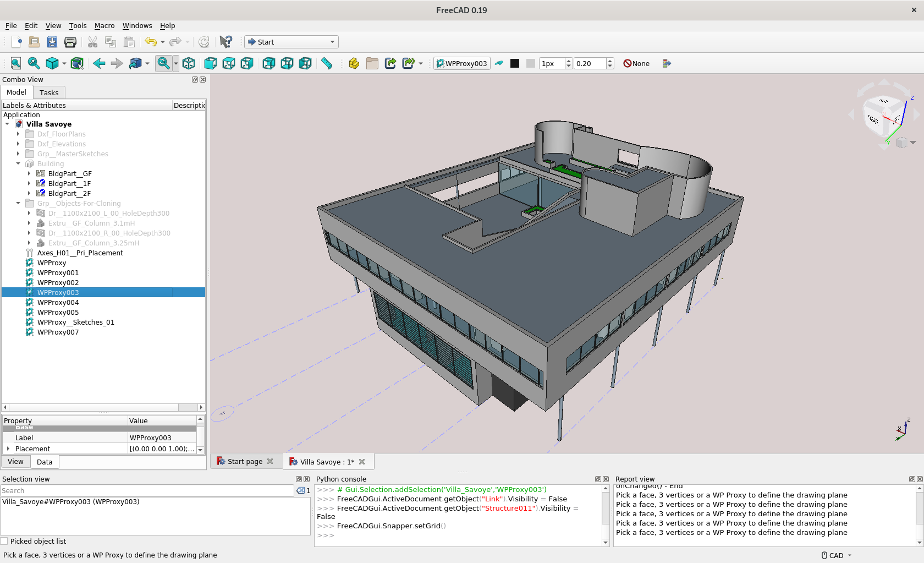Screen dimensions: 924x563
Task: Expand the Placement property row
Action: (8, 449)
